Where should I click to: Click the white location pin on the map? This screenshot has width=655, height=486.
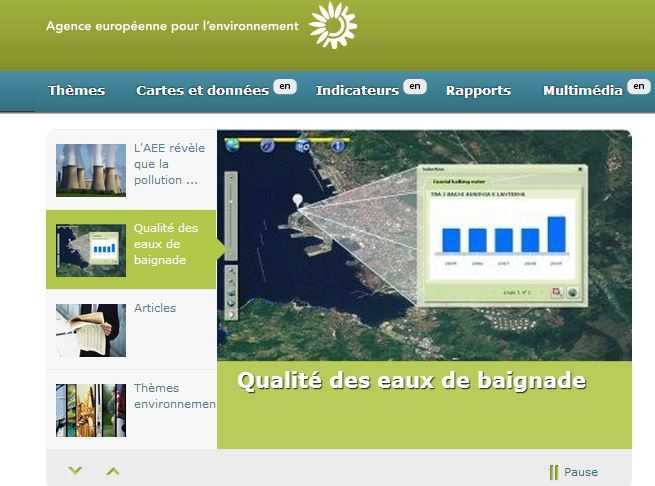coord(297,201)
